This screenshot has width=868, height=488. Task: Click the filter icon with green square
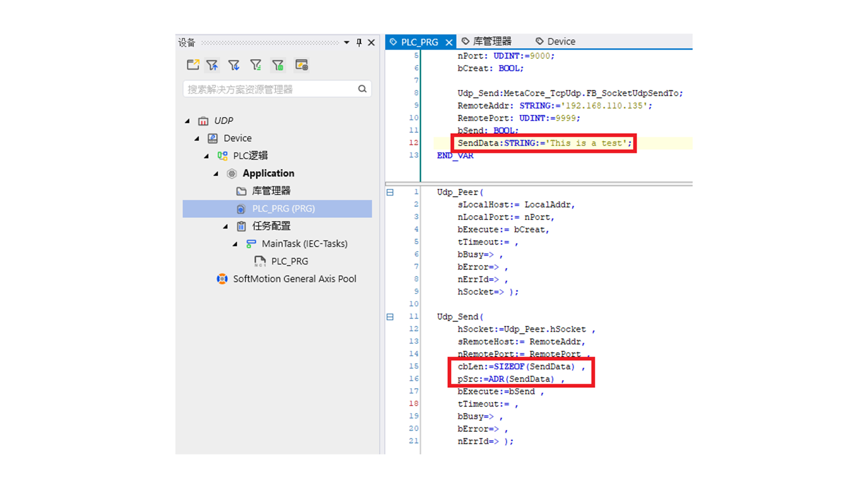[278, 65]
